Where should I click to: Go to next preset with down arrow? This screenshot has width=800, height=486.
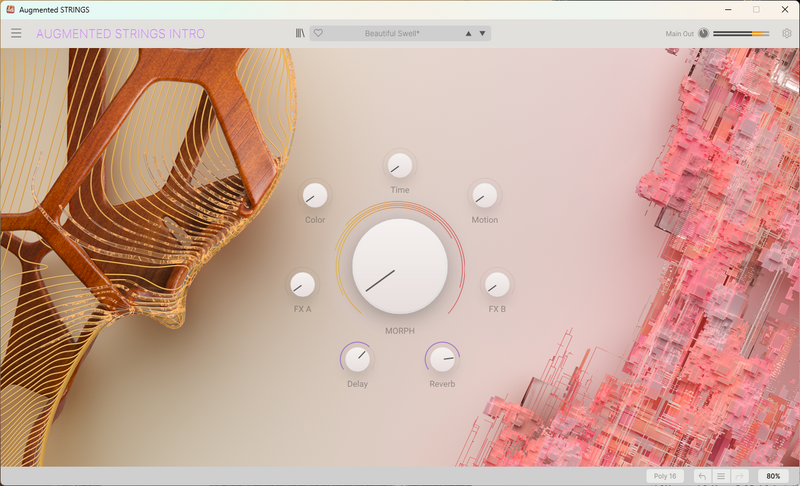tap(482, 34)
